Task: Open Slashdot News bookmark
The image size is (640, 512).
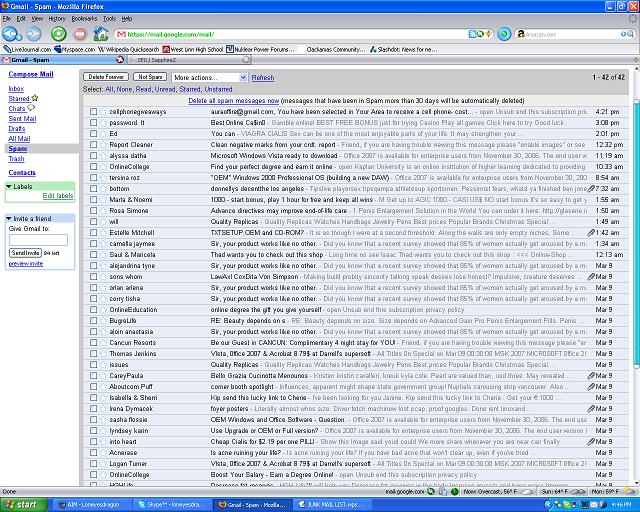Action: pos(403,49)
